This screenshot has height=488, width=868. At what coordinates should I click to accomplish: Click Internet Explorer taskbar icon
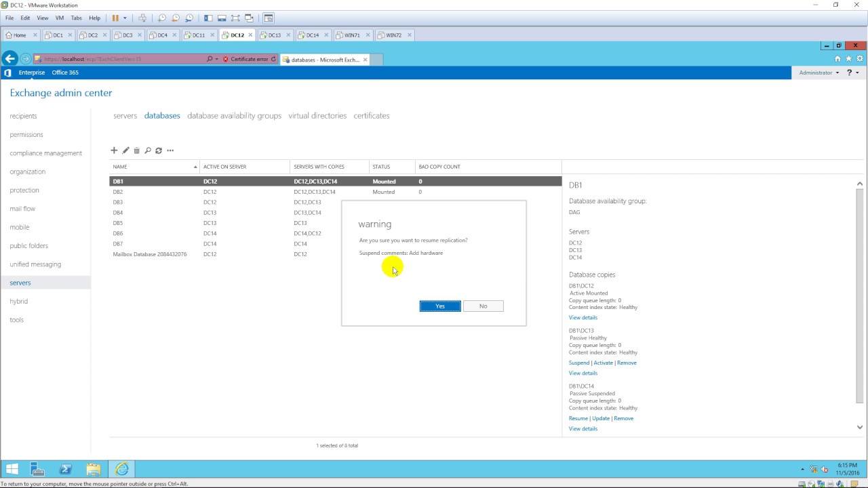[x=121, y=469]
